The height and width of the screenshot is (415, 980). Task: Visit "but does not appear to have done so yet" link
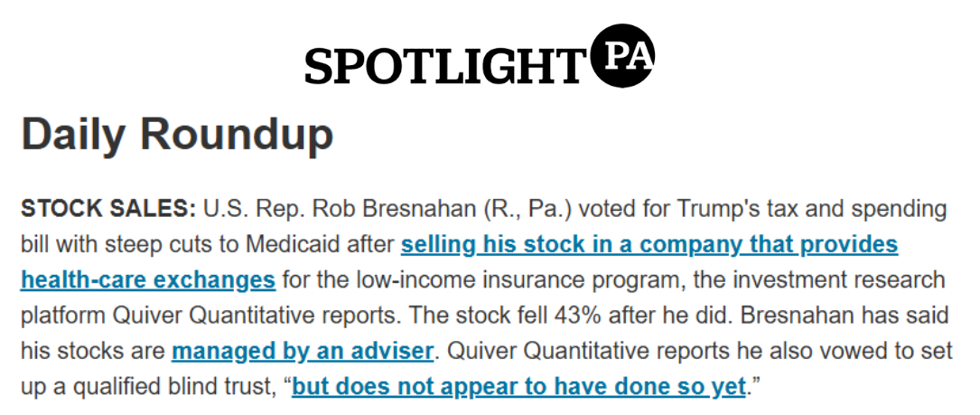[x=518, y=387]
